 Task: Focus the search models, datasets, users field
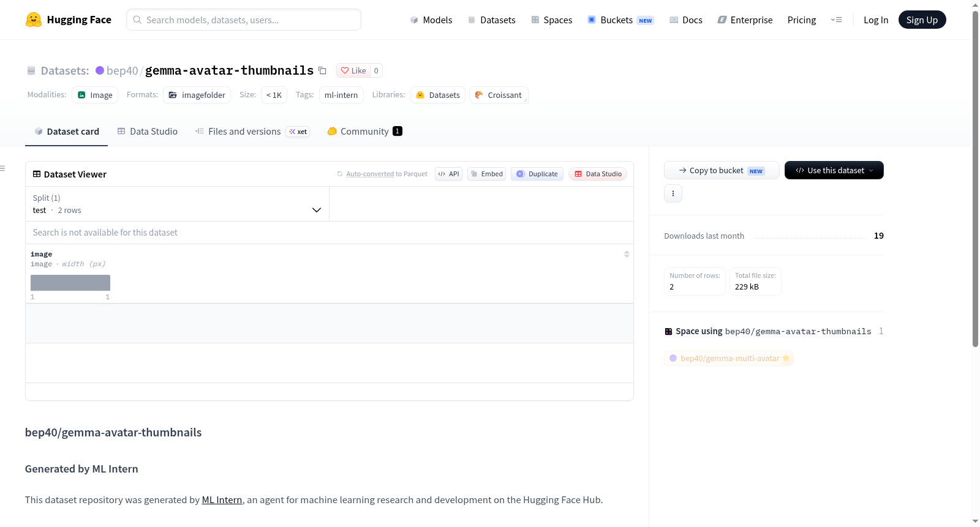pos(244,20)
